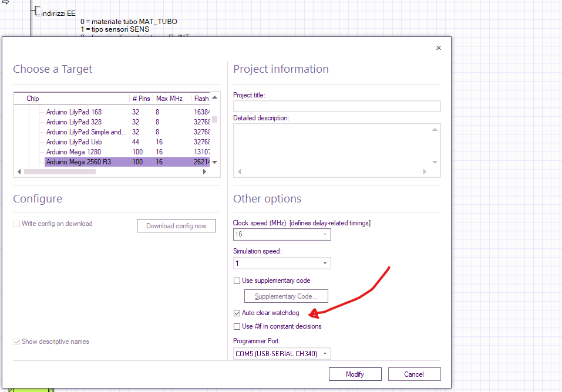Click 44 pins value in LilyPad Usb row
This screenshot has width=562, height=392.
pos(136,142)
